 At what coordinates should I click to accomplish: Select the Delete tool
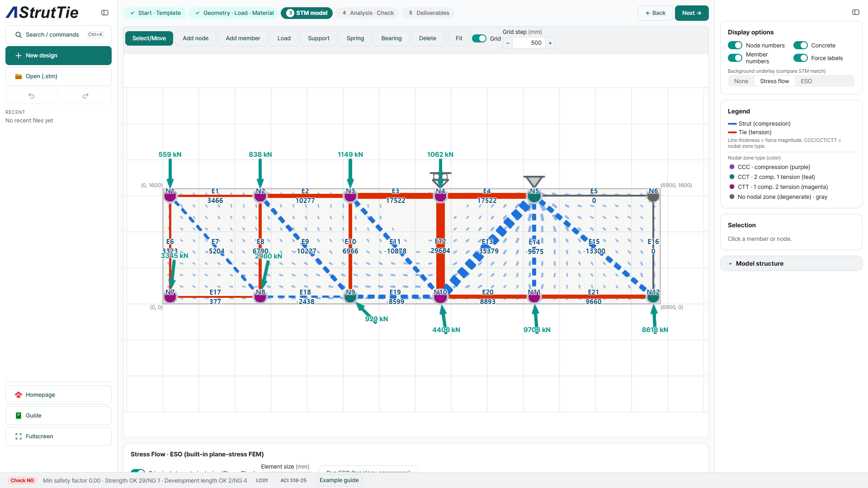point(428,38)
